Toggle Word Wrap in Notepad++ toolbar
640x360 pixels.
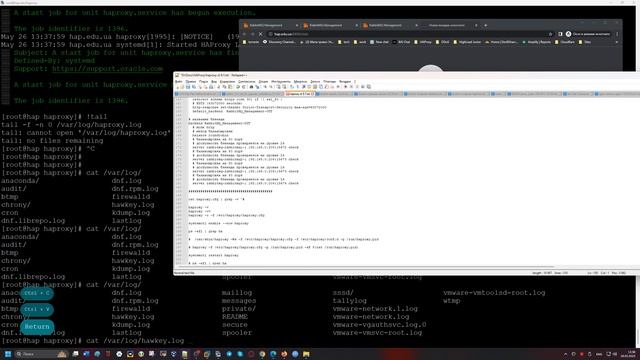pos(292,87)
